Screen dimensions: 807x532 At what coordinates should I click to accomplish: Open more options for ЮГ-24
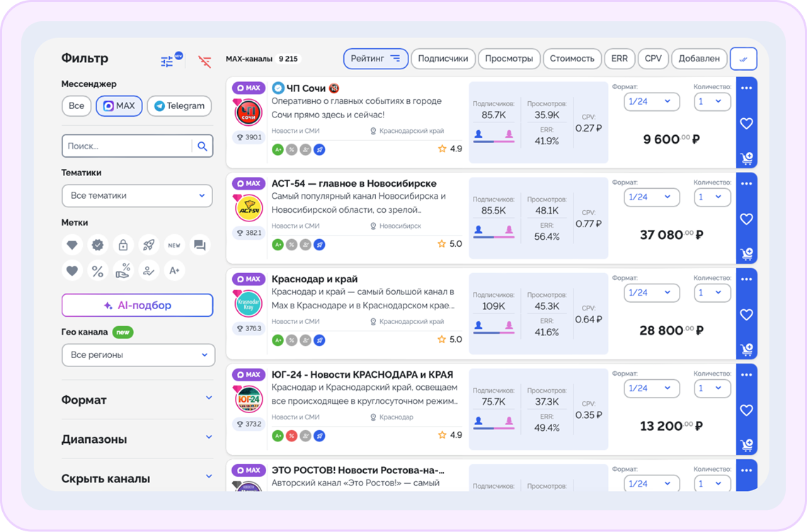coord(746,375)
